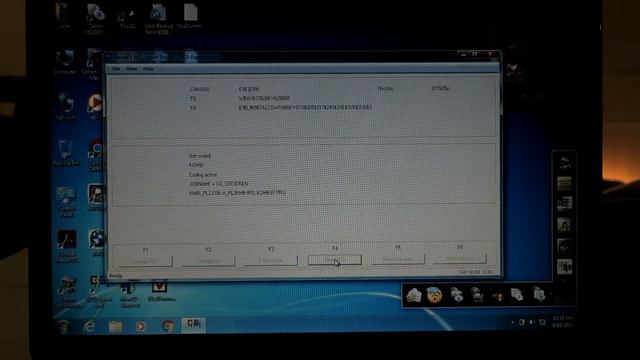Click the button under the F6 label
This screenshot has height=360, width=640.
point(460,258)
